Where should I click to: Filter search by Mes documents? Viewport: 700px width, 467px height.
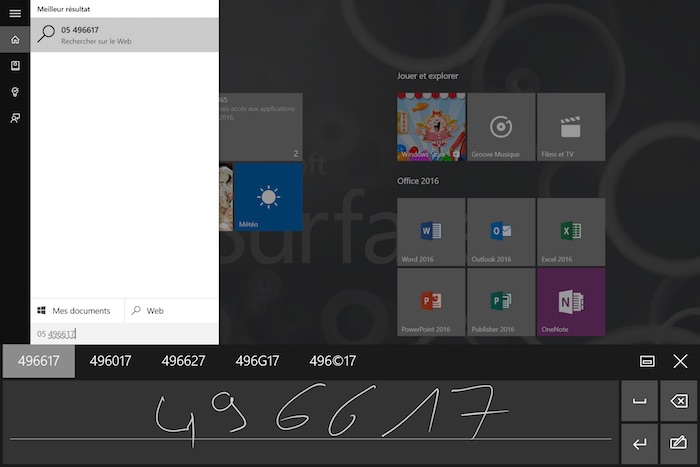(x=77, y=311)
